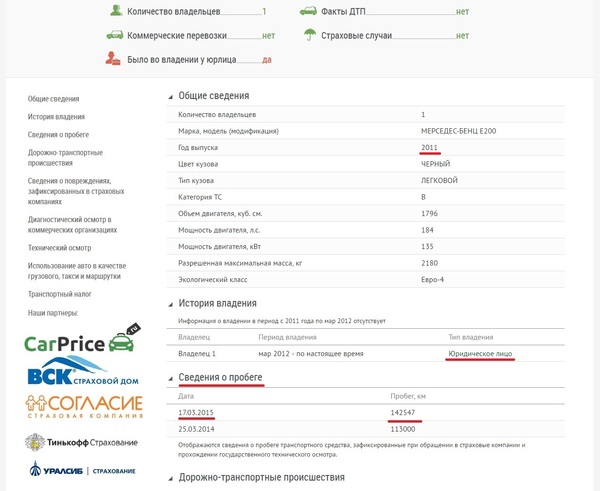Click the commercial transport car icon
Viewport: 600px width, 491px height.
115,35
